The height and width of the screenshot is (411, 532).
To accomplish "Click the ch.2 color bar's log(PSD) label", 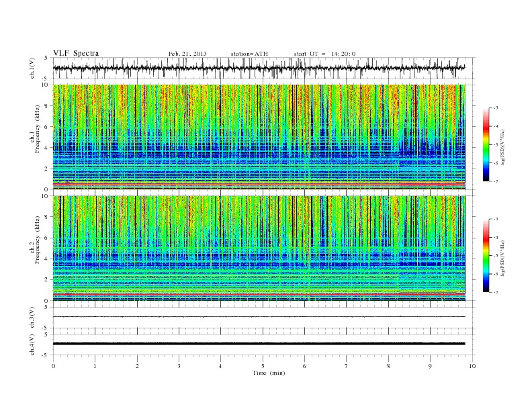I will click(502, 258).
